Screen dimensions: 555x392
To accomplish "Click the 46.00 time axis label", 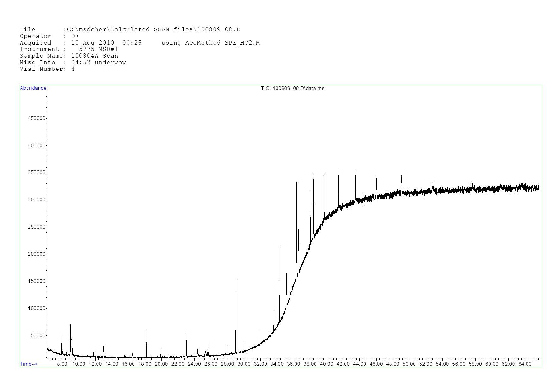I will click(376, 364).
